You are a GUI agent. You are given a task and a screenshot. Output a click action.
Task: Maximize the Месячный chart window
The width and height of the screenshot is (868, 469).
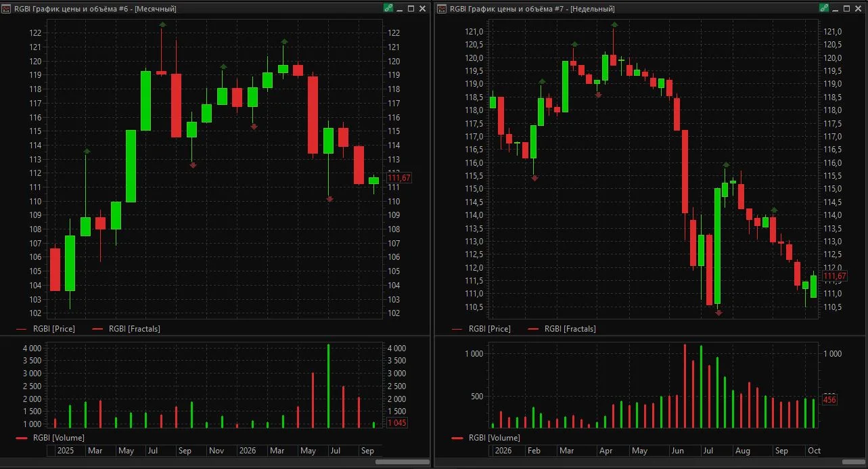point(411,8)
